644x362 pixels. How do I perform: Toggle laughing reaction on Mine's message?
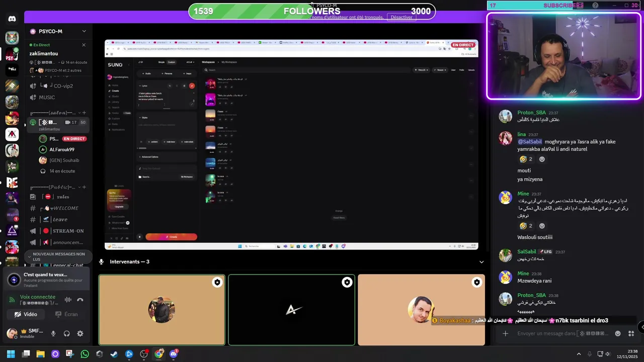(526, 226)
